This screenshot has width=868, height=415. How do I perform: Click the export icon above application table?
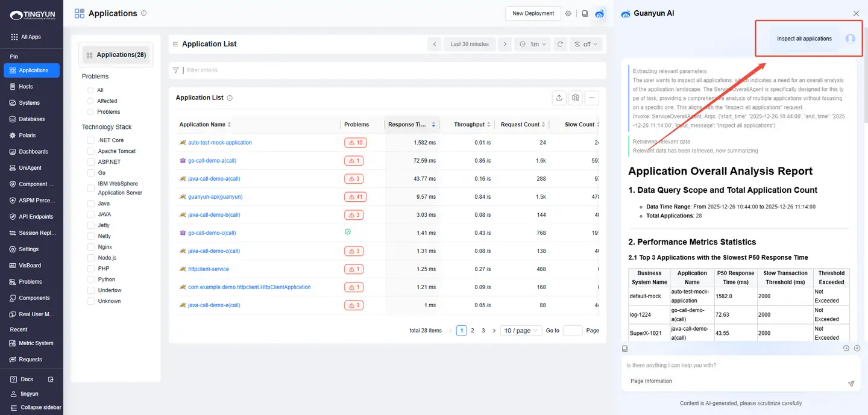(x=559, y=98)
